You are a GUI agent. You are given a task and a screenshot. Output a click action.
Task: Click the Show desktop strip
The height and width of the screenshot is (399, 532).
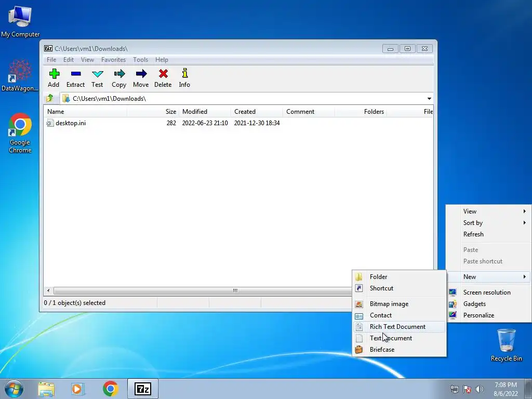(528, 389)
